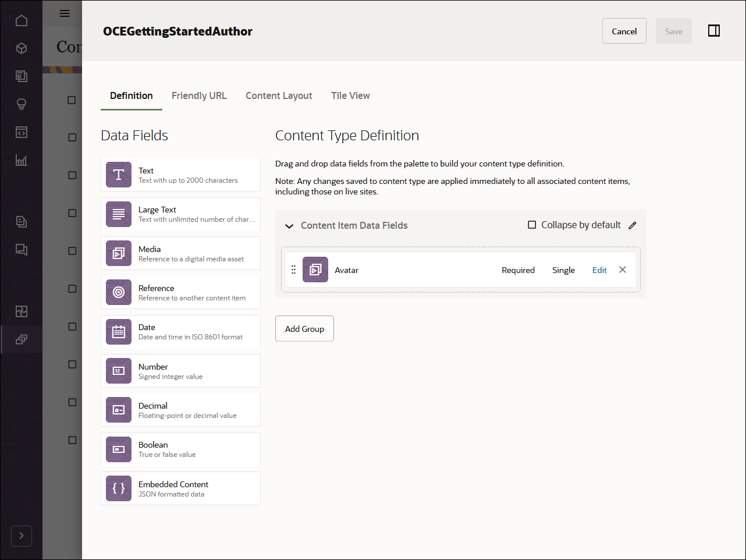This screenshot has height=560, width=746.
Task: Open the hamburger menu at top left
Action: click(x=64, y=13)
